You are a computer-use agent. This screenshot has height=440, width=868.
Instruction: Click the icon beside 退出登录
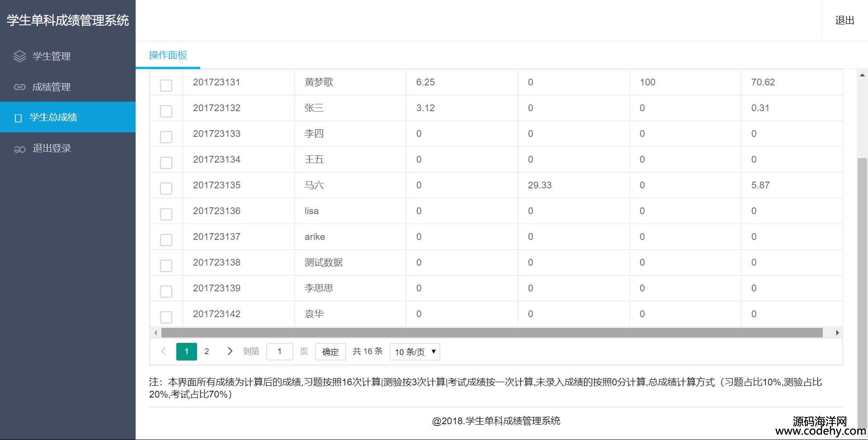pyautogui.click(x=19, y=149)
